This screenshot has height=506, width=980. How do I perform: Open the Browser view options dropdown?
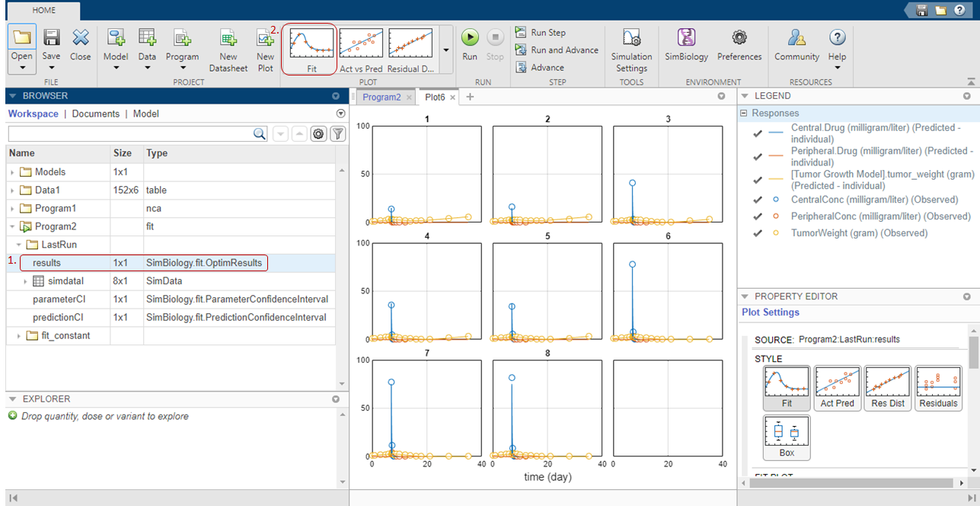coord(340,114)
